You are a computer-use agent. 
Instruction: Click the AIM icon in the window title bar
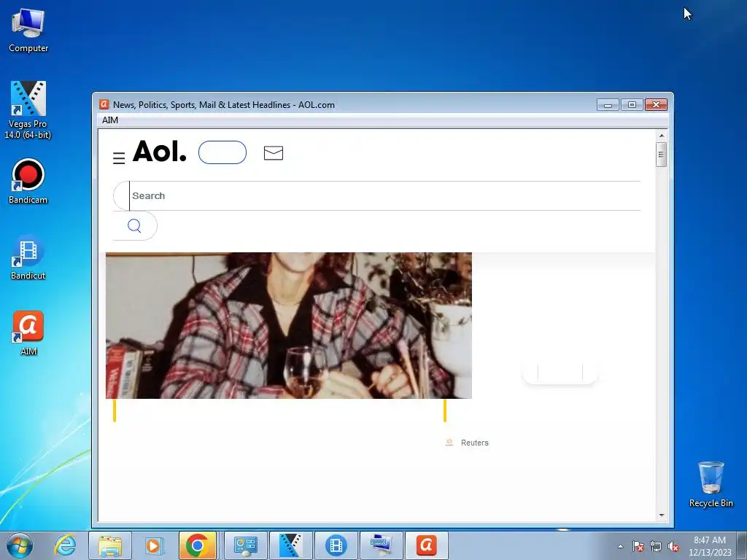104,104
